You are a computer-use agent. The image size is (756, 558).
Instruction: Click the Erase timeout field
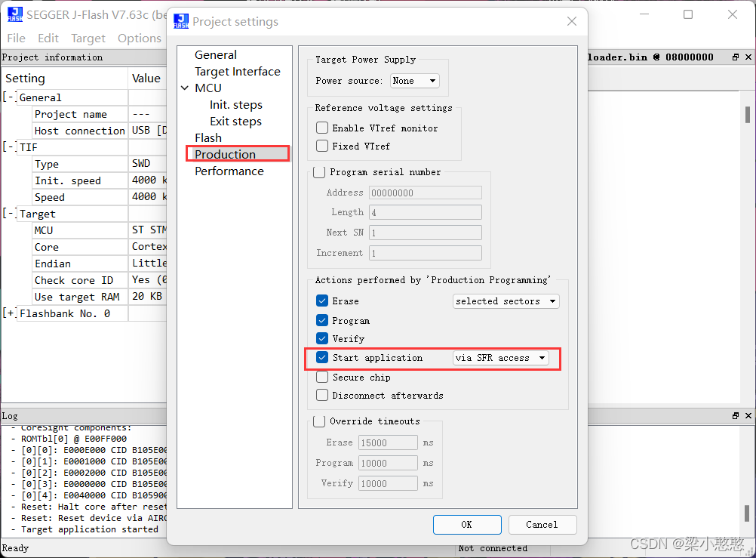[x=388, y=442]
